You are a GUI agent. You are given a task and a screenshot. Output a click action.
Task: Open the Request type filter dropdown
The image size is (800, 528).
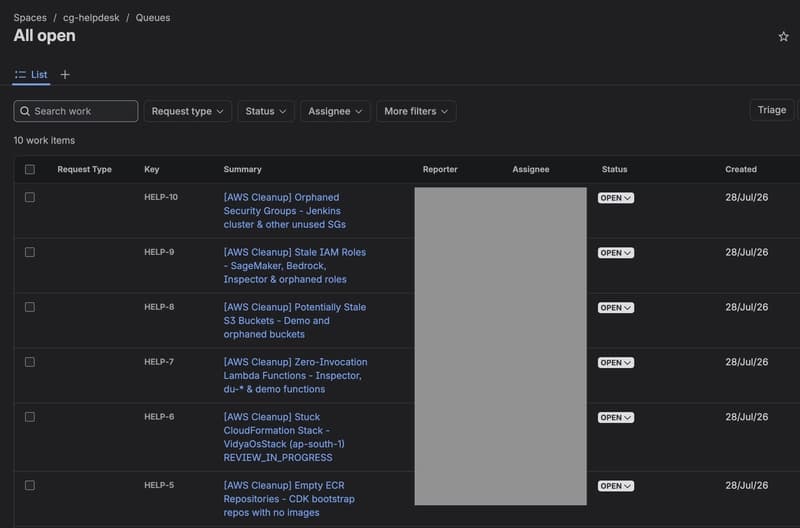(x=188, y=111)
